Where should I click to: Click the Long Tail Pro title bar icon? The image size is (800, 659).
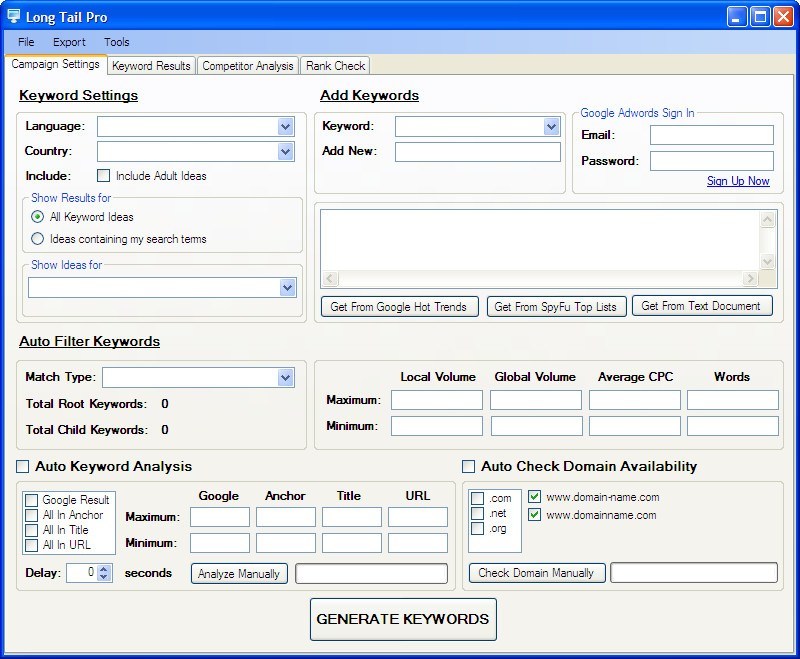coord(13,16)
